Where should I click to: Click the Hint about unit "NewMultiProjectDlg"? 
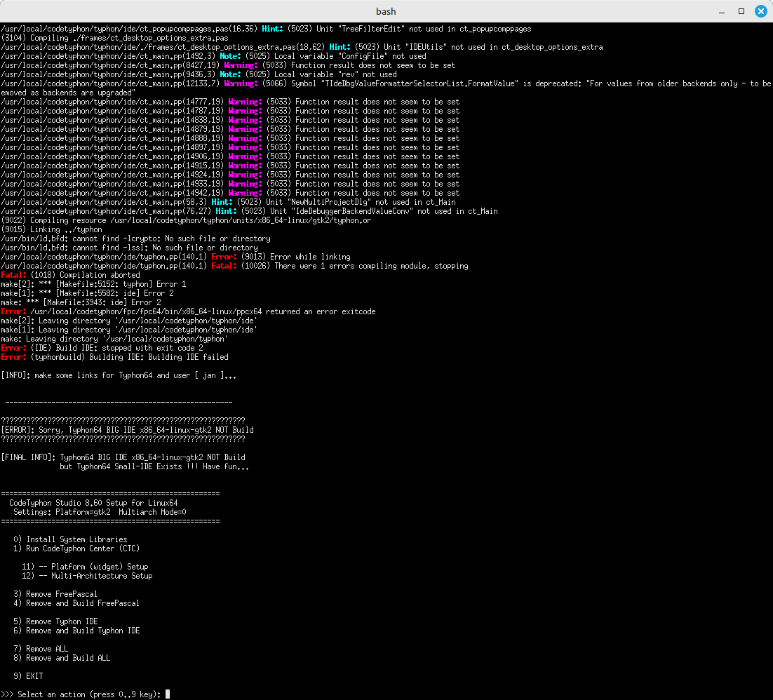coord(228,202)
